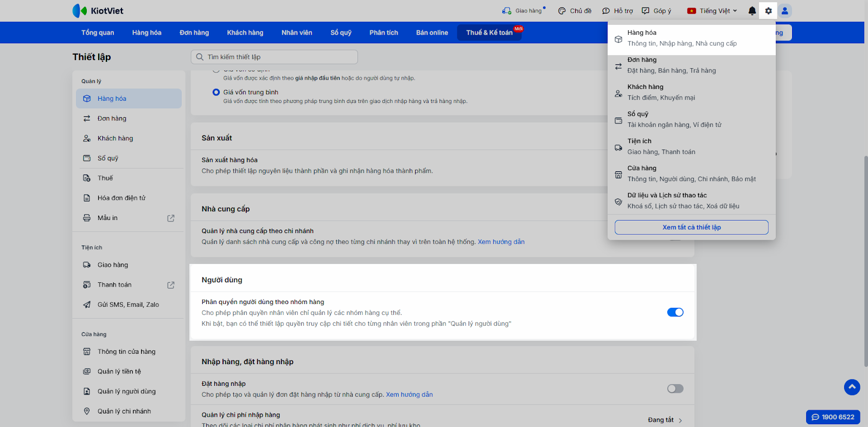
Task: Open Gửi SMS, Email, Zalo settings
Action: point(129,305)
